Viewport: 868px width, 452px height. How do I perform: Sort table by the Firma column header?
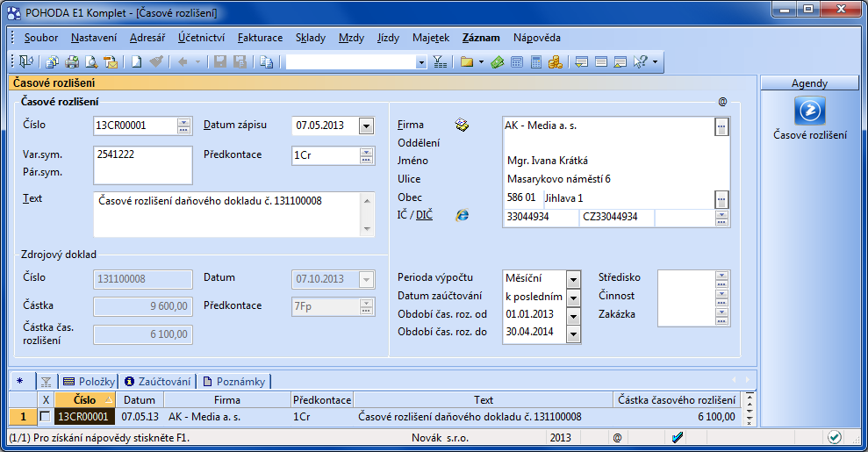[226, 400]
